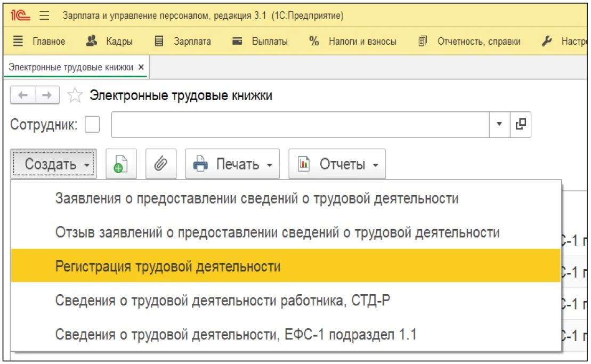Click the Создать button
The height and width of the screenshot is (364, 591).
(x=53, y=164)
